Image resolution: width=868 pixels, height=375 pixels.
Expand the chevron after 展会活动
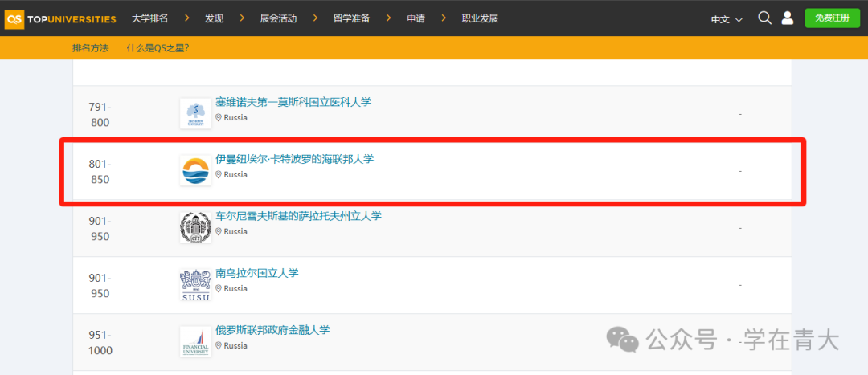tap(315, 18)
